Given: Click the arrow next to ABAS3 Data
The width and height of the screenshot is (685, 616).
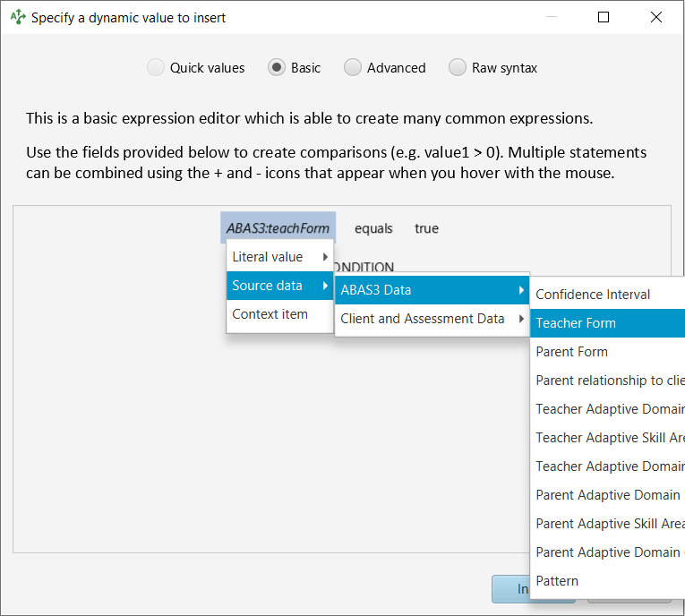Looking at the screenshot, I should (521, 290).
